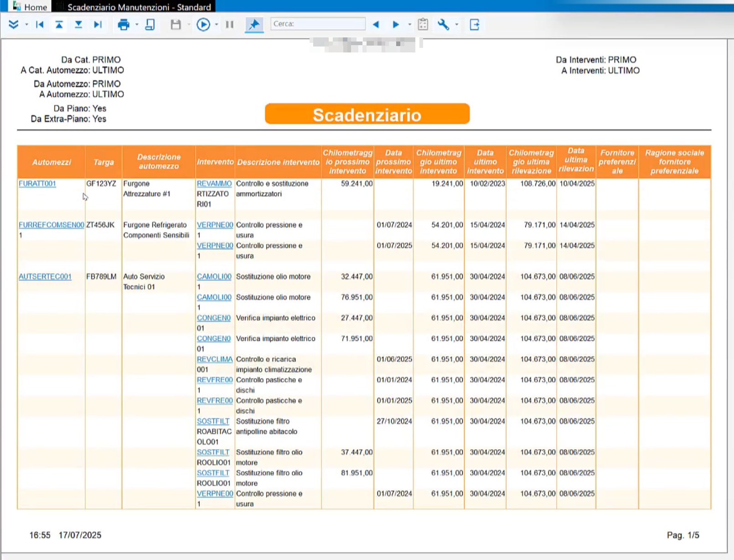734x560 pixels.
Task: Select the targa cell FB789LM
Action: click(101, 276)
